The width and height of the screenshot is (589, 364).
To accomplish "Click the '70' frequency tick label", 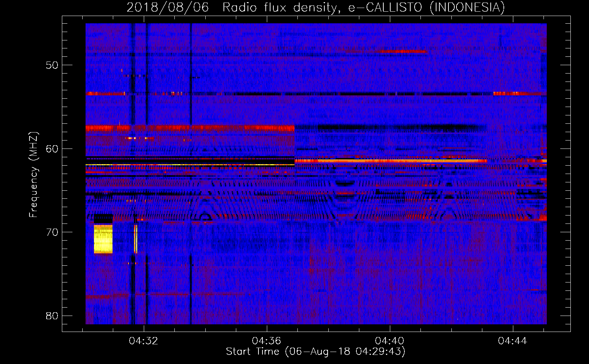I will click(52, 232).
